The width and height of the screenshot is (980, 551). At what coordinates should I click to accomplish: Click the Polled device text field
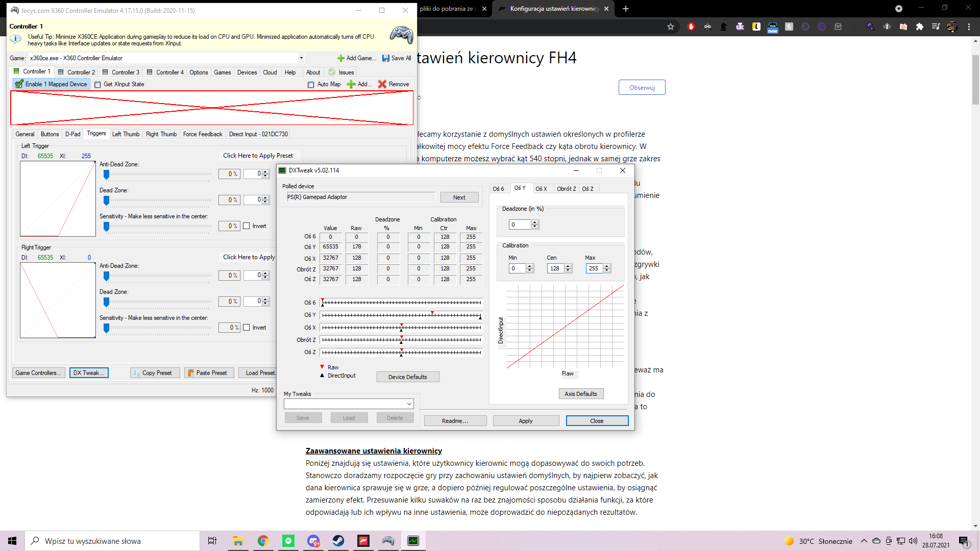pos(361,197)
